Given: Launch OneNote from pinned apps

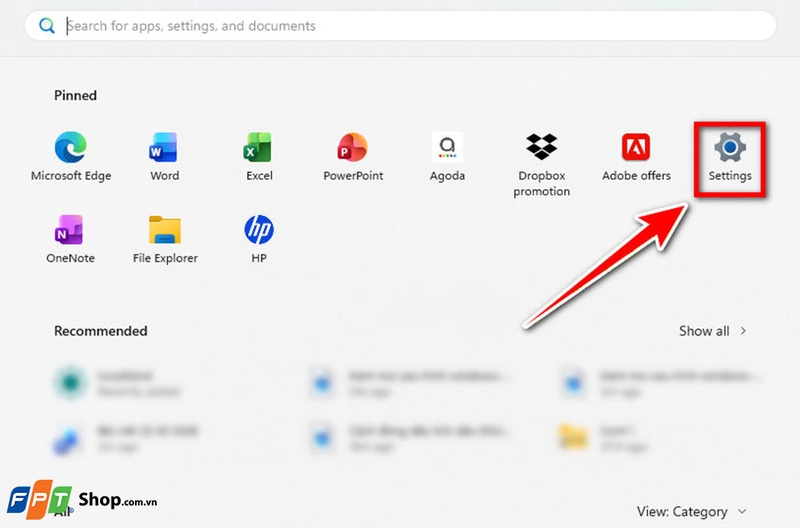Looking at the screenshot, I should click(70, 238).
